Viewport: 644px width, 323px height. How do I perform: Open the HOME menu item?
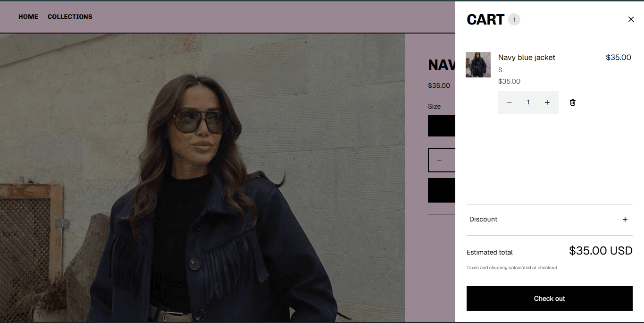(28, 17)
